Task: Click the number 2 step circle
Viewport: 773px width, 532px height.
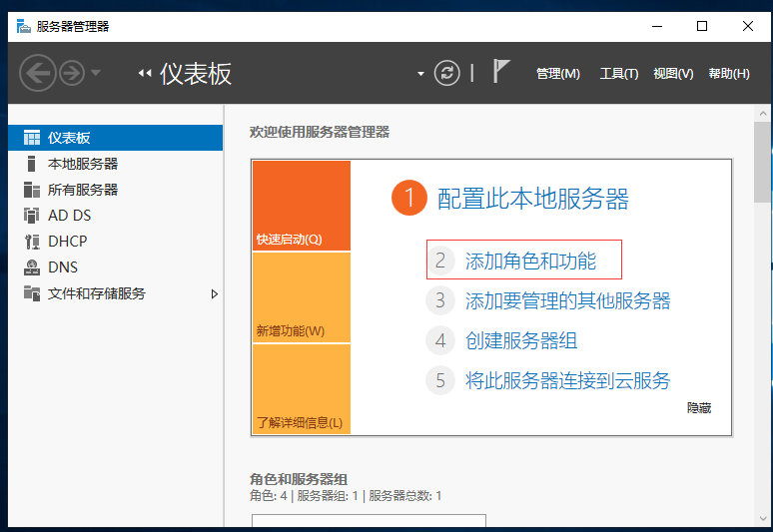Action: [440, 261]
